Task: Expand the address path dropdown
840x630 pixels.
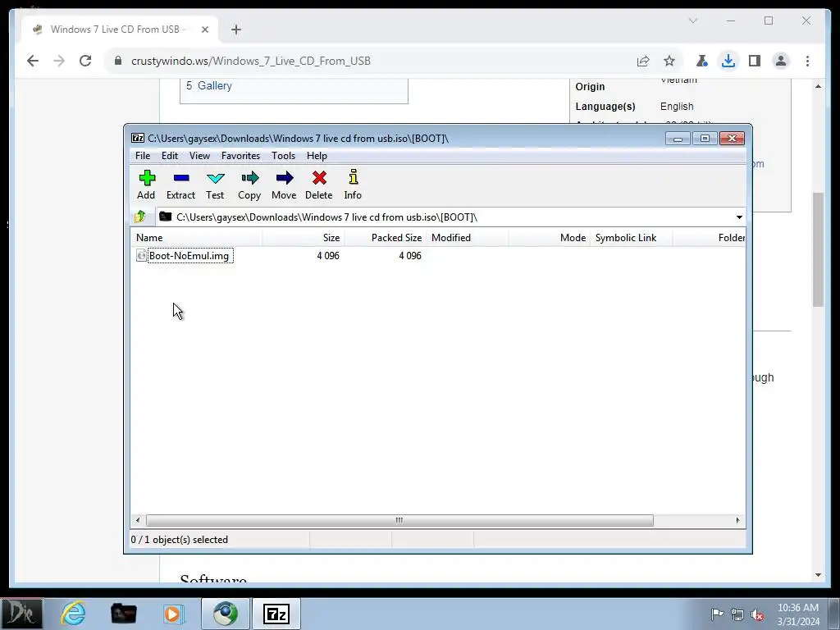Action: click(739, 217)
